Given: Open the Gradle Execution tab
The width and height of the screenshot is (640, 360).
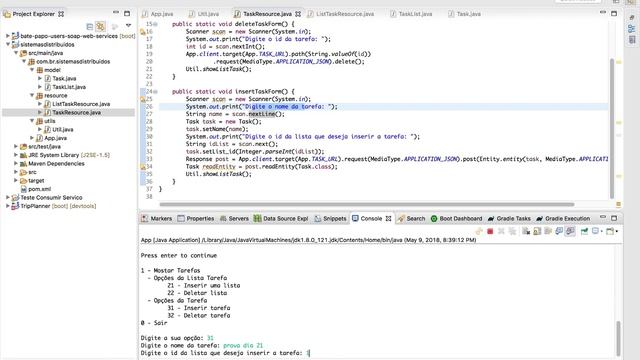Looking at the screenshot, I should pos(563,219).
